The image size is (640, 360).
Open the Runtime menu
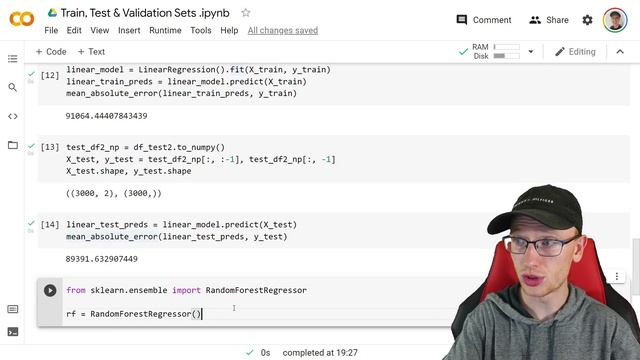pos(165,31)
